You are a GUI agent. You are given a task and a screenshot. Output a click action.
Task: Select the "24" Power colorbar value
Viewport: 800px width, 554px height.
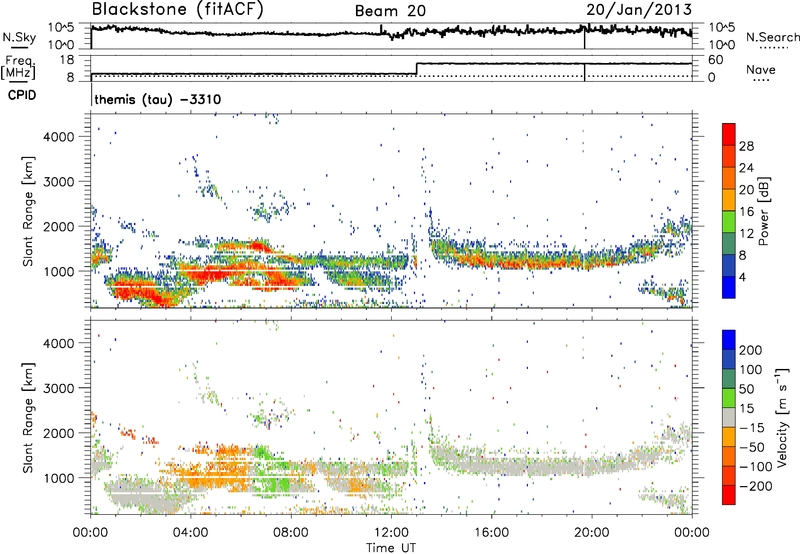[746, 168]
